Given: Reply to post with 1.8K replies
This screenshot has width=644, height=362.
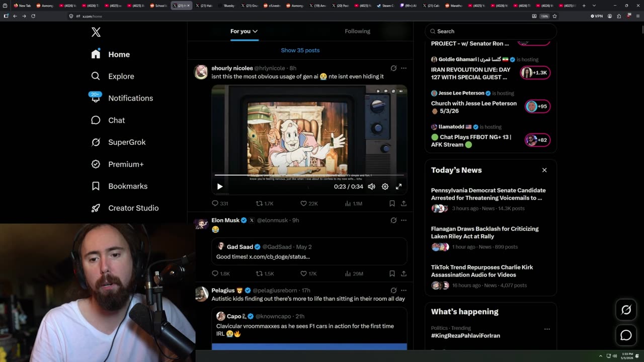Looking at the screenshot, I should [221, 274].
